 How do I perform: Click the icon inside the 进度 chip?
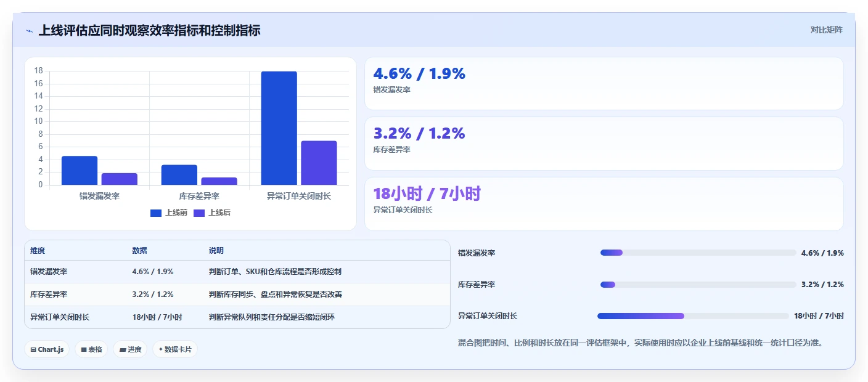click(123, 349)
